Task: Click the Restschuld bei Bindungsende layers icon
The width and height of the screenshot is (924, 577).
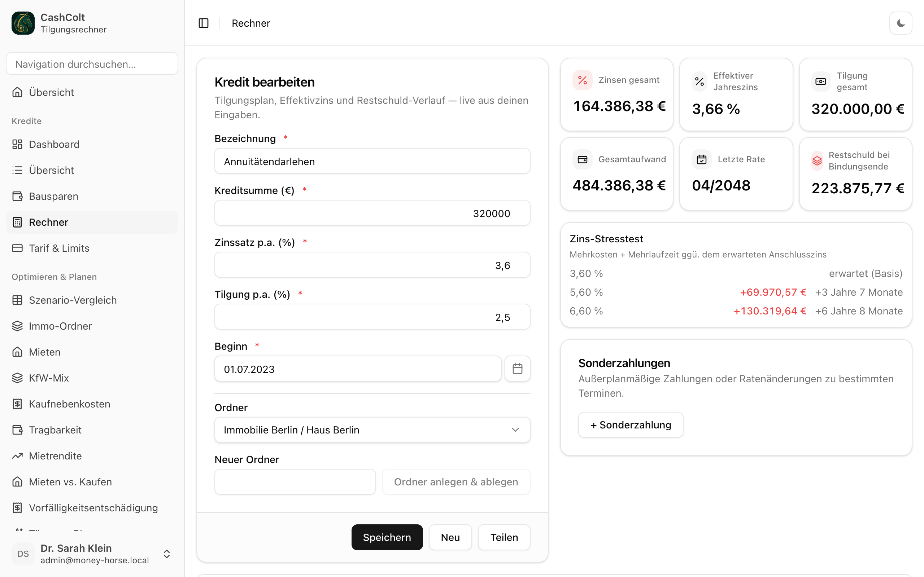Action: pos(817,161)
